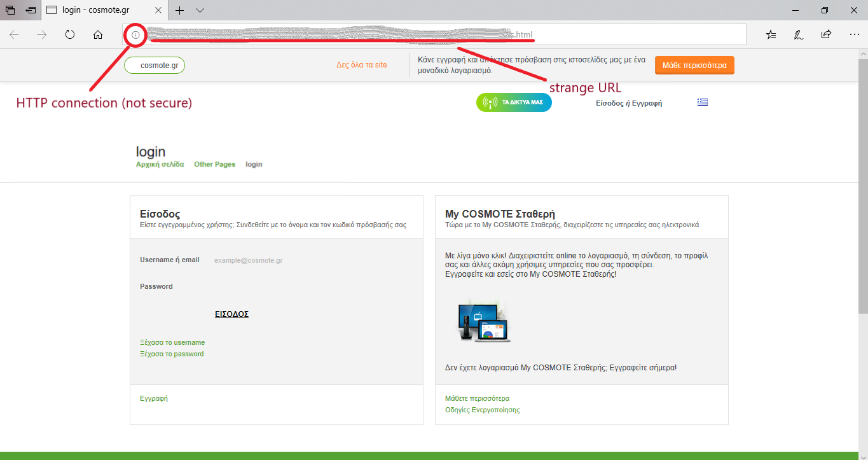
Task: Open the Ξέχασα το password link
Action: click(x=172, y=354)
